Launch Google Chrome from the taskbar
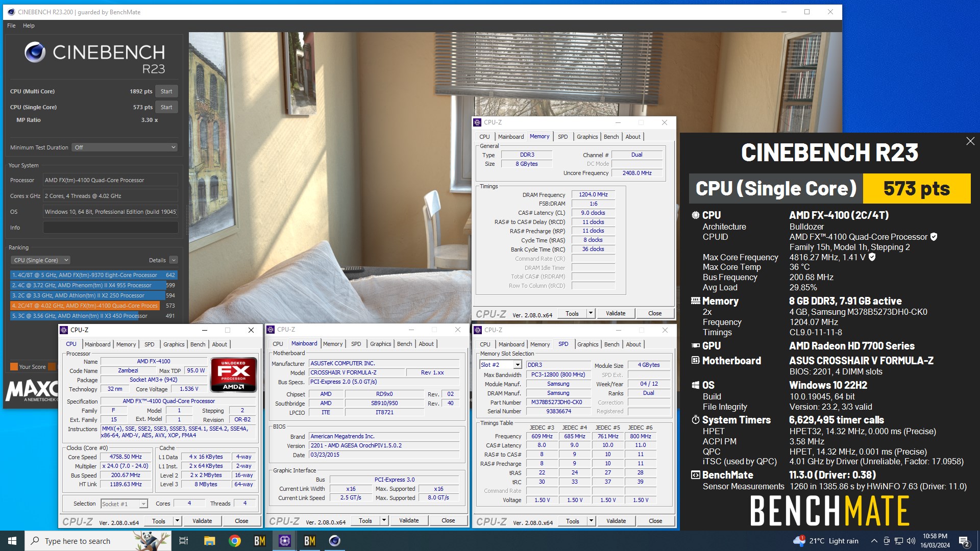Image resolution: width=980 pixels, height=551 pixels. 235,541
